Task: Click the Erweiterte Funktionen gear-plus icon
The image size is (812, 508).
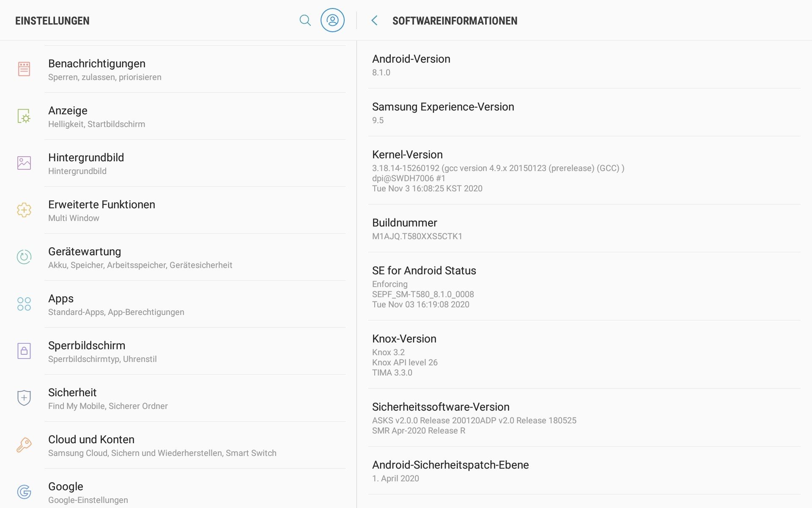Action: coord(24,210)
